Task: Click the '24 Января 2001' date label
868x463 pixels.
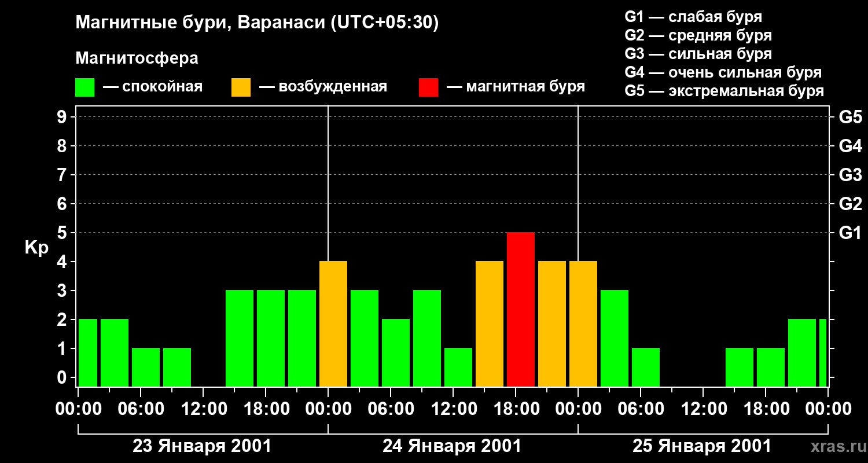Action: 452,446
